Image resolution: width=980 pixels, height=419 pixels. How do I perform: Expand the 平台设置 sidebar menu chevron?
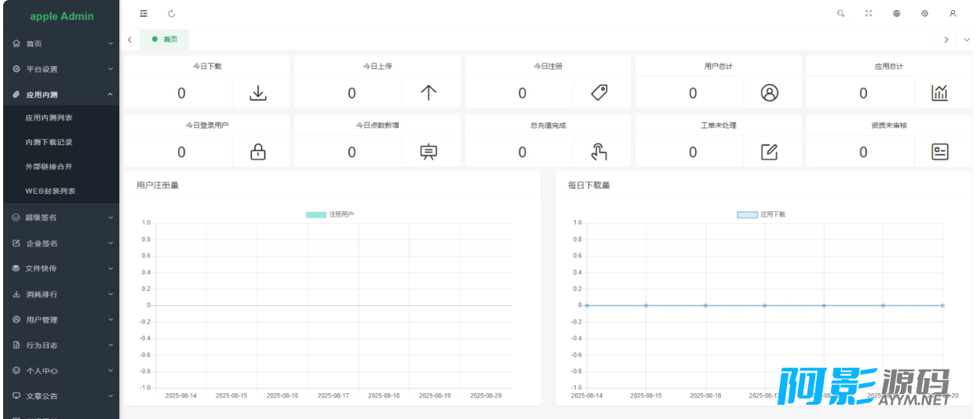tap(111, 69)
